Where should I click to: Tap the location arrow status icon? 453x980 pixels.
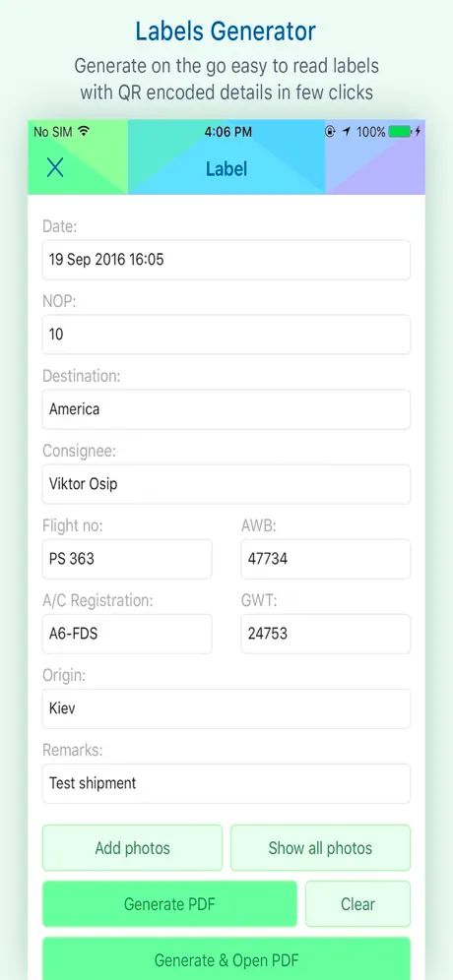tap(346, 132)
